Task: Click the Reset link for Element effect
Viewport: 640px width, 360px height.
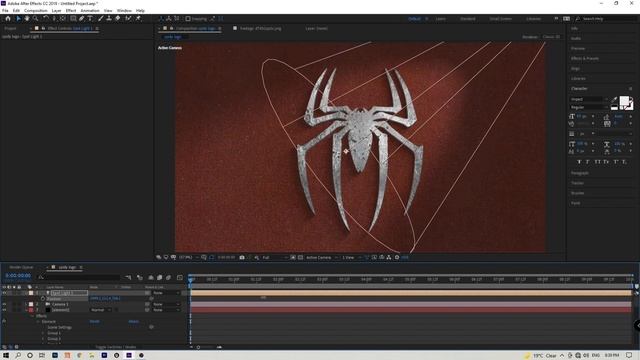Action: click(94, 321)
